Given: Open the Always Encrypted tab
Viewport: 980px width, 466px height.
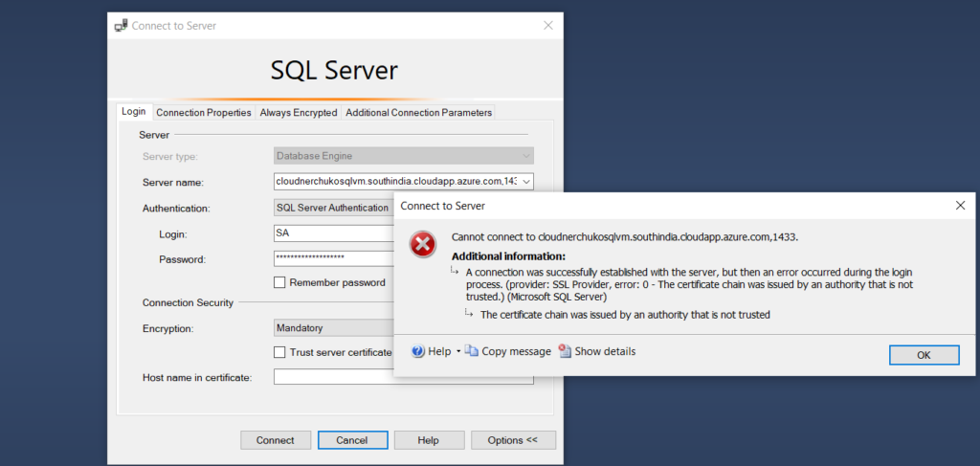Looking at the screenshot, I should (x=299, y=113).
